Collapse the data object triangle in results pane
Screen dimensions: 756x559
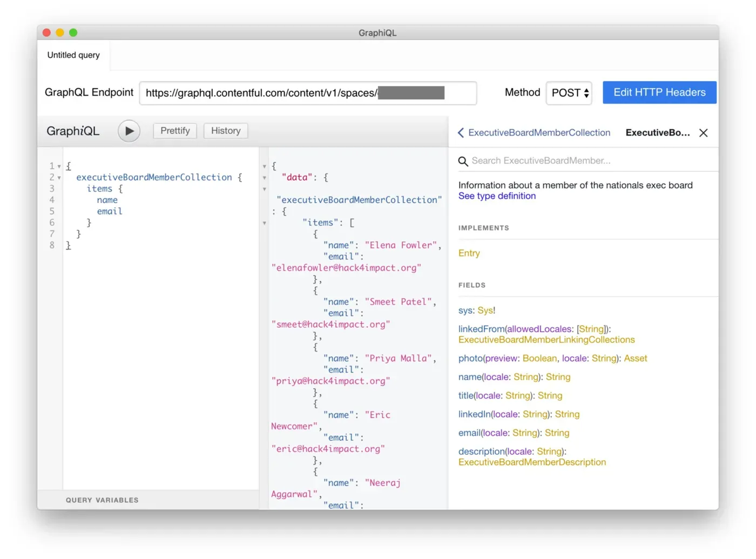click(x=264, y=177)
